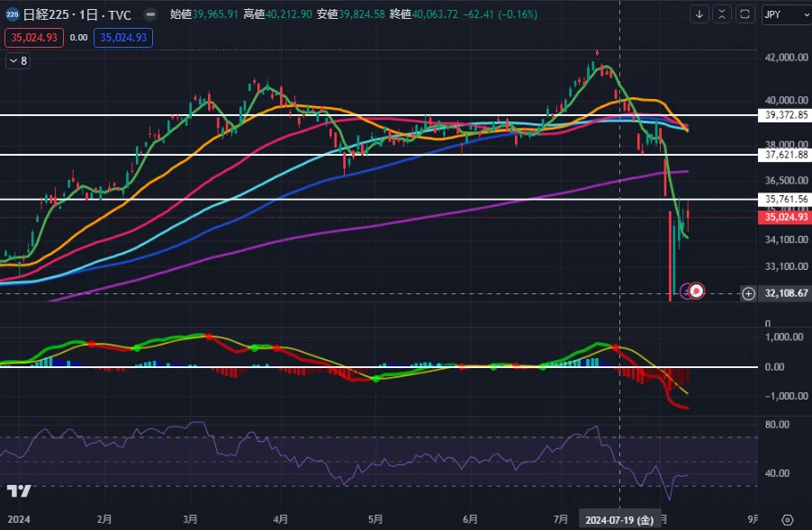The image size is (812, 530).
Task: Click the 5月 label on time axis
Action: pyautogui.click(x=375, y=519)
